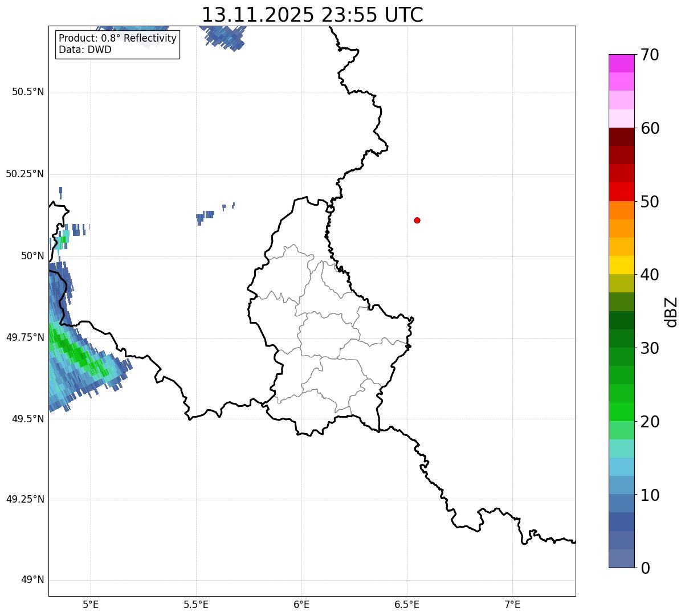The width and height of the screenshot is (685, 616).
Task: Pick the cyan colorbar segment between 10 and 20
Action: coord(622,467)
